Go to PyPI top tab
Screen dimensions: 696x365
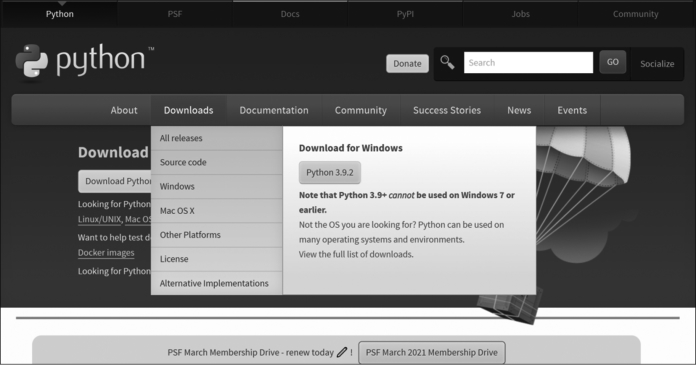click(405, 14)
